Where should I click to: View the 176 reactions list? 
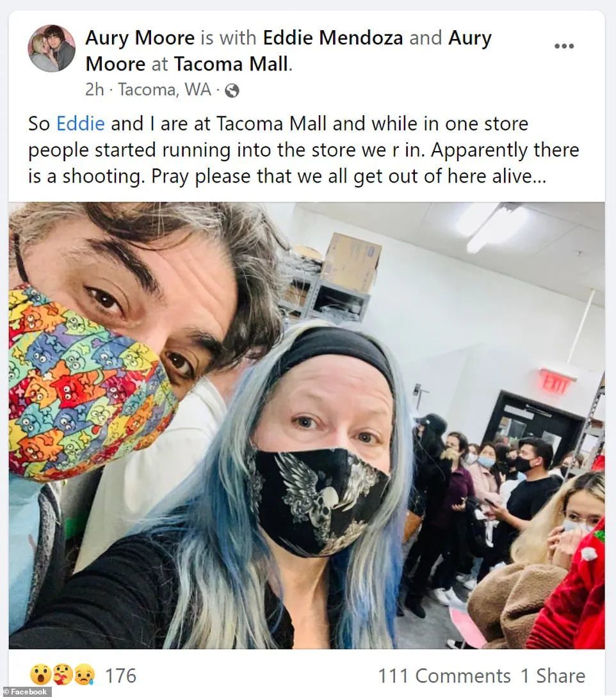[120, 675]
